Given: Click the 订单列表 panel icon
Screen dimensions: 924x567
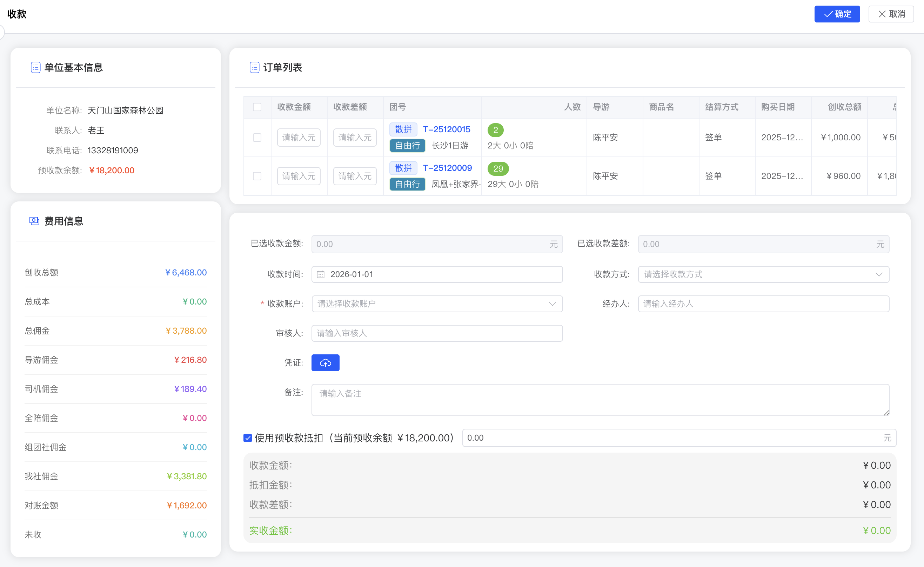Looking at the screenshot, I should coord(255,67).
